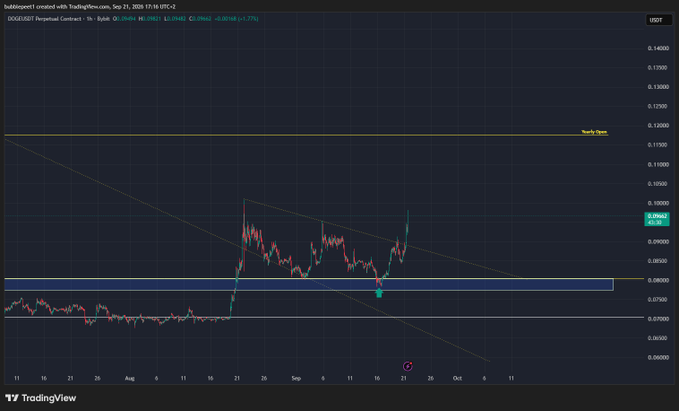
Task: Click the 0.10000 price axis label
Action: pyautogui.click(x=658, y=203)
